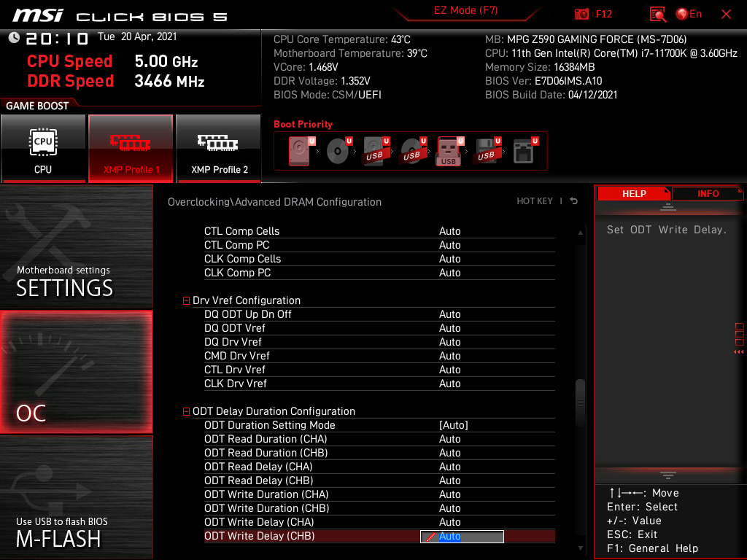Click the GAME BOOST label

tap(37, 106)
